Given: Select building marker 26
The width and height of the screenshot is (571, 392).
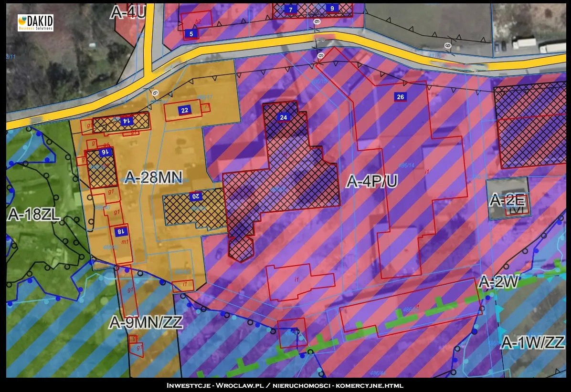Looking at the screenshot, I should pyautogui.click(x=400, y=97).
